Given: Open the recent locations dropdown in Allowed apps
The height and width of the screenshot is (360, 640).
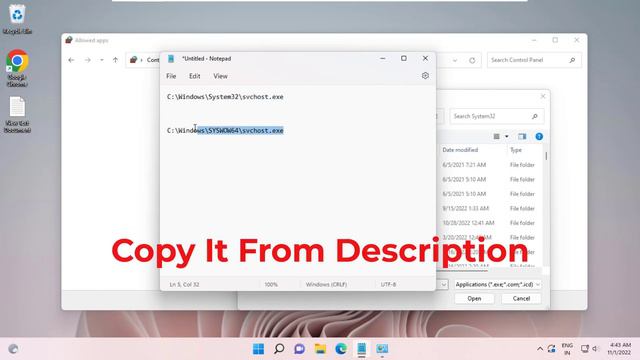Looking at the screenshot, I should tap(102, 60).
